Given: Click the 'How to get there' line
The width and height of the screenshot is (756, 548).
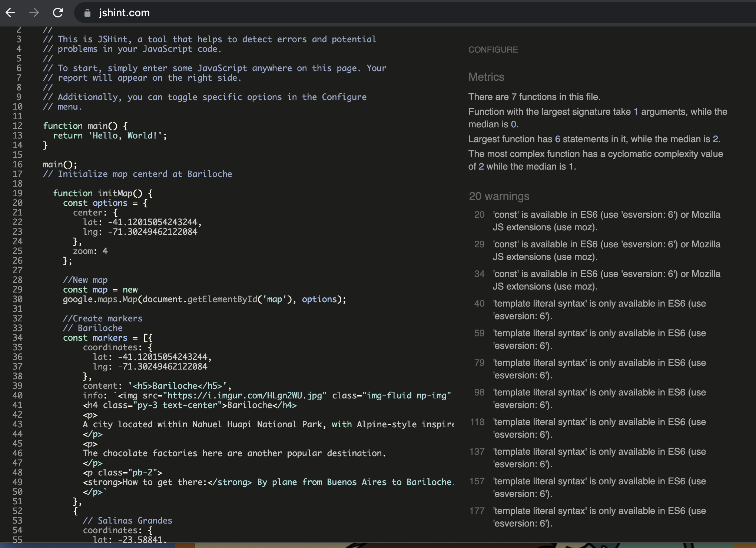Looking at the screenshot, I should (x=268, y=482).
